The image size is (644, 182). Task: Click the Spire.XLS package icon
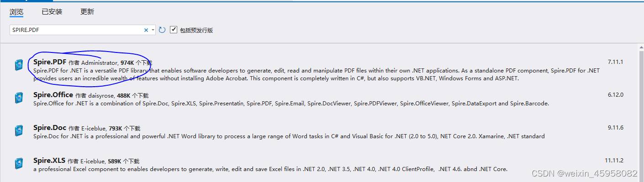19,164
